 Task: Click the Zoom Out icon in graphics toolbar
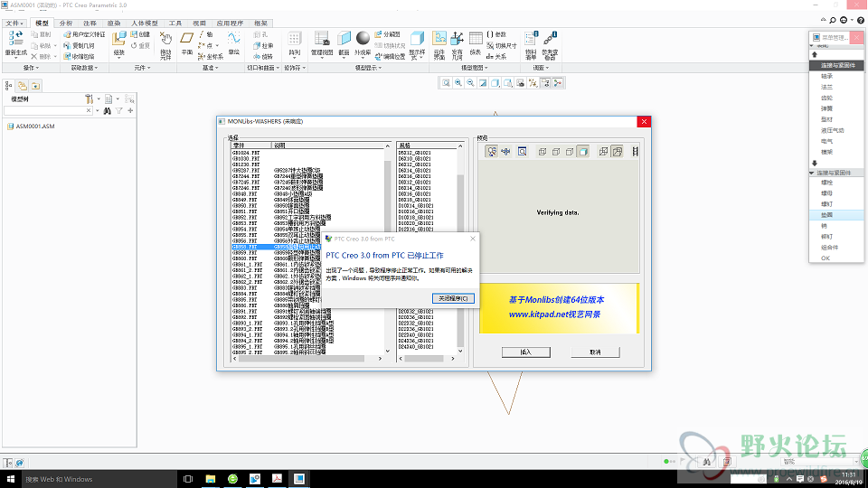click(470, 83)
